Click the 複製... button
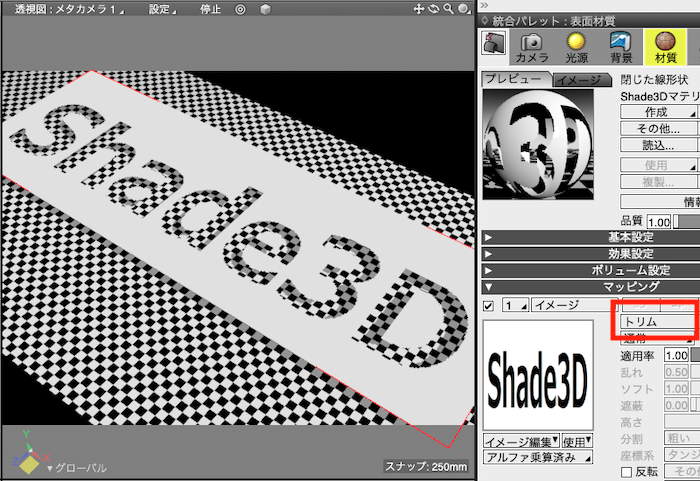 [x=658, y=182]
